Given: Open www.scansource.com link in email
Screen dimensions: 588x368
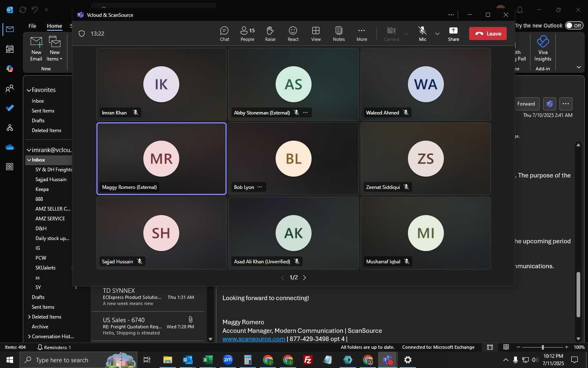Looking at the screenshot, I should (x=254, y=339).
